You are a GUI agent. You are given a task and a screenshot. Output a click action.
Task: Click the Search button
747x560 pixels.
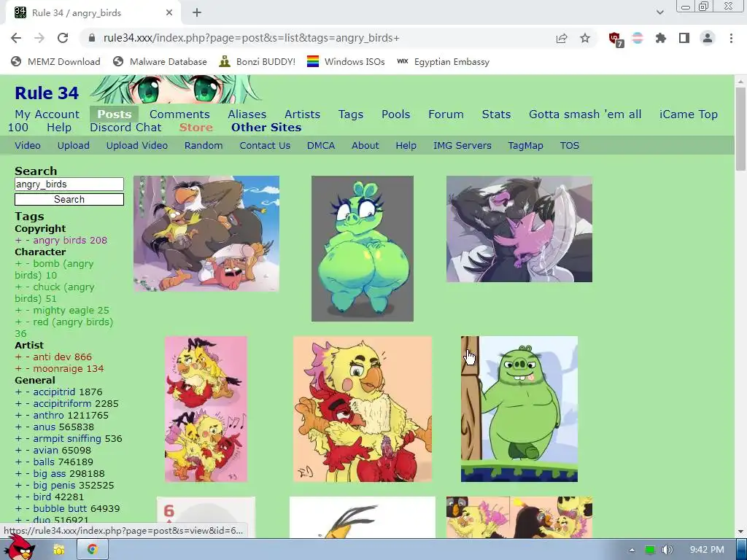(69, 200)
